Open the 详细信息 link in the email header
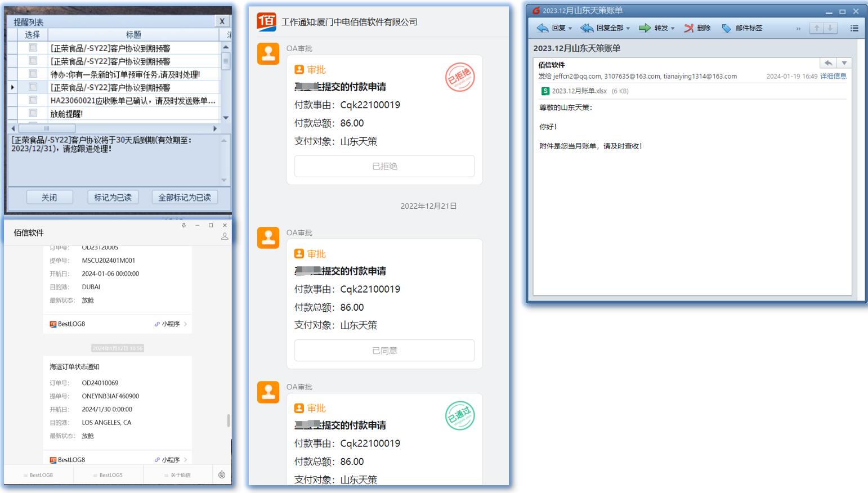 (x=833, y=77)
